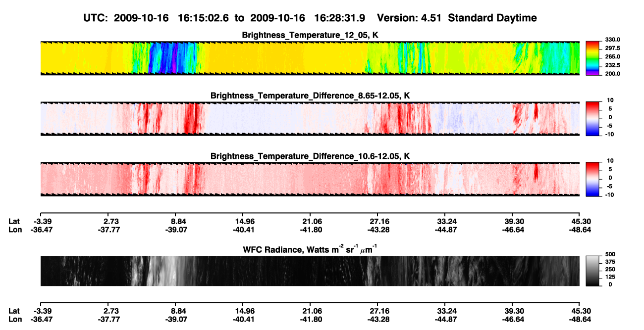Click the -10 tick on the 8.65-12.05 colorbar
The height and width of the screenshot is (330, 644).
(x=609, y=134)
